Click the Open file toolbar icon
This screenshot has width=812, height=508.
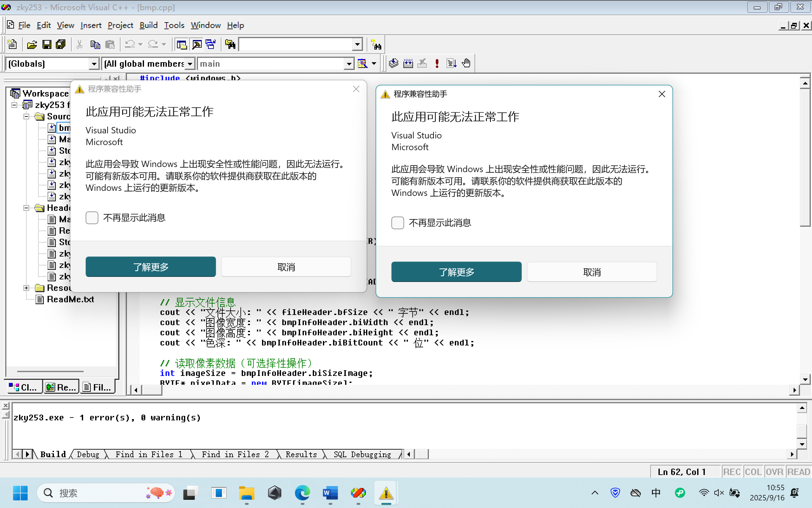(x=32, y=44)
